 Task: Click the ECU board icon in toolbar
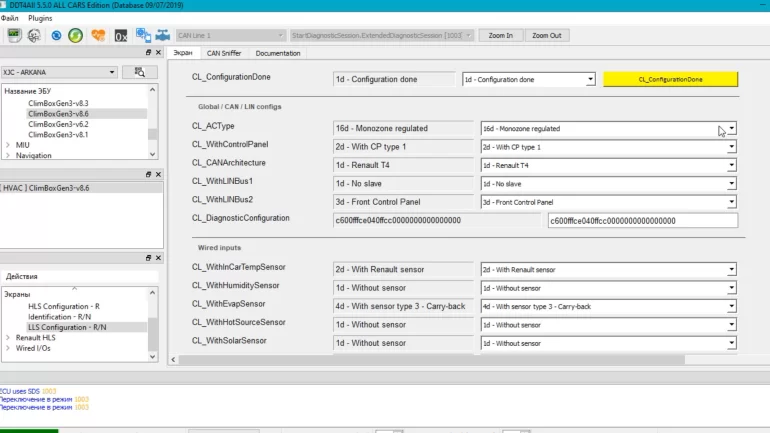[x=14, y=35]
